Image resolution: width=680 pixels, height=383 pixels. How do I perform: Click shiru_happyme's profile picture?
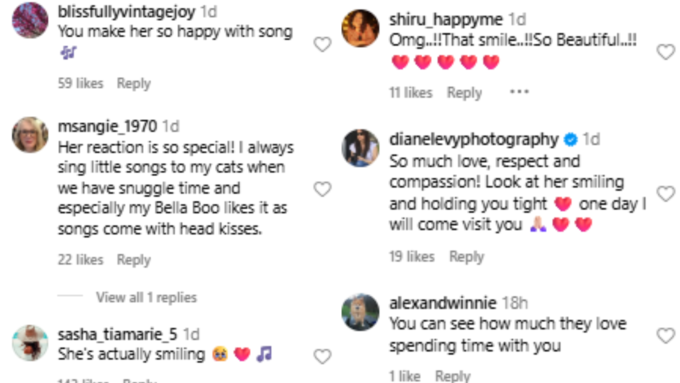coord(360,28)
